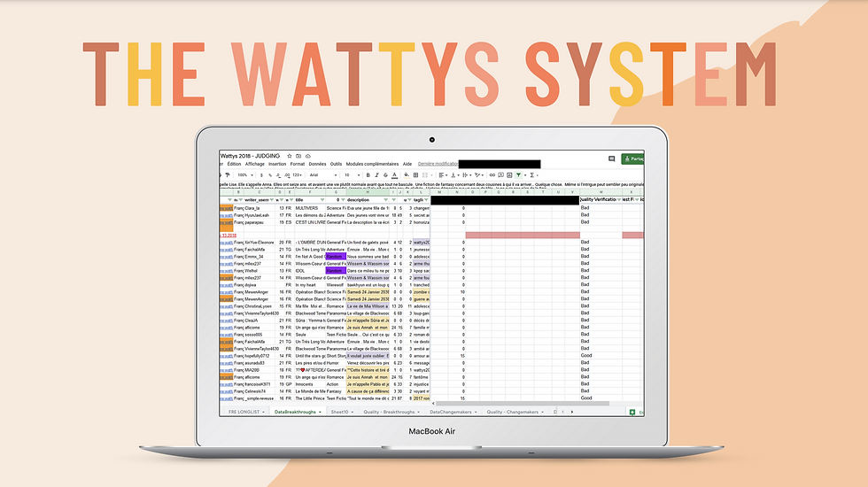Open the fill color picker
The height and width of the screenshot is (487, 868).
point(407,175)
